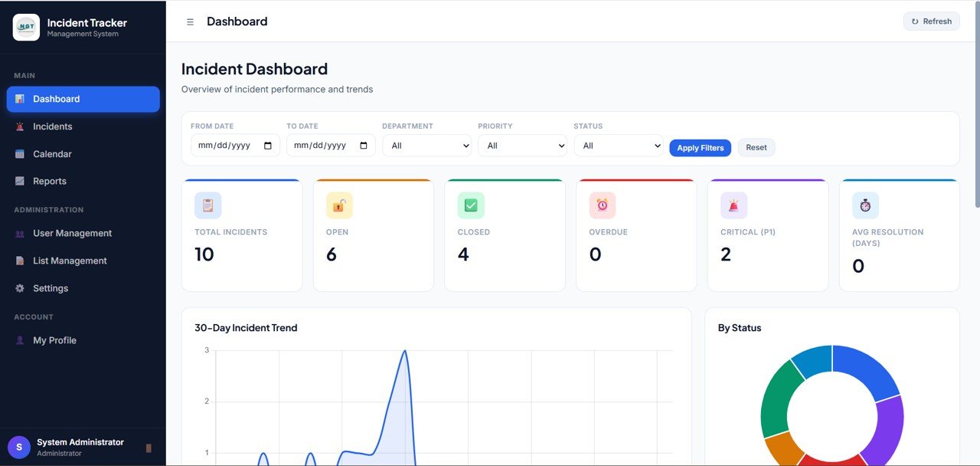
Task: Open the Status dropdown filter
Action: click(x=619, y=146)
